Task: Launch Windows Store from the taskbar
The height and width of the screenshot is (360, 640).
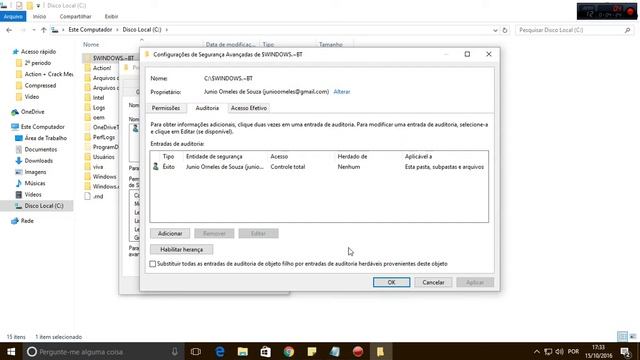Action: click(266, 351)
